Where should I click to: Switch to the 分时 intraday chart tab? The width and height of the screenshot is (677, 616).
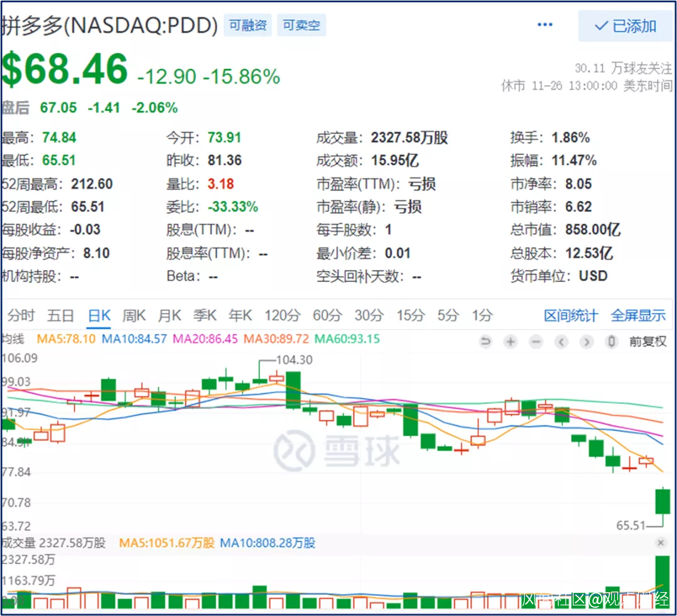click(x=20, y=316)
